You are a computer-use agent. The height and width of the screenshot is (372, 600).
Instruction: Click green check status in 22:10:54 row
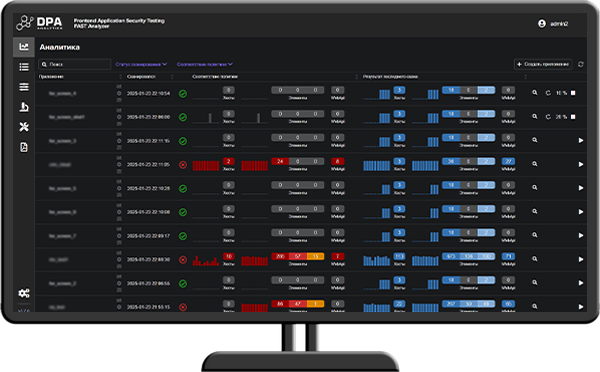pos(183,93)
